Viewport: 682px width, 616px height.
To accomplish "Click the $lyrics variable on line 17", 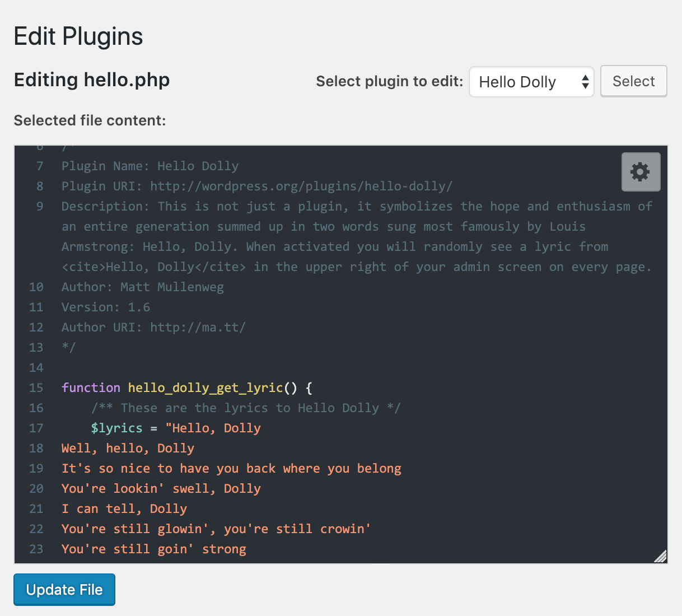I will click(x=116, y=428).
